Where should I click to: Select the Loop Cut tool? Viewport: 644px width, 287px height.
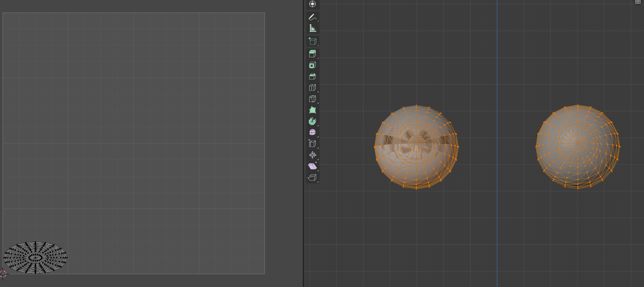click(x=312, y=88)
